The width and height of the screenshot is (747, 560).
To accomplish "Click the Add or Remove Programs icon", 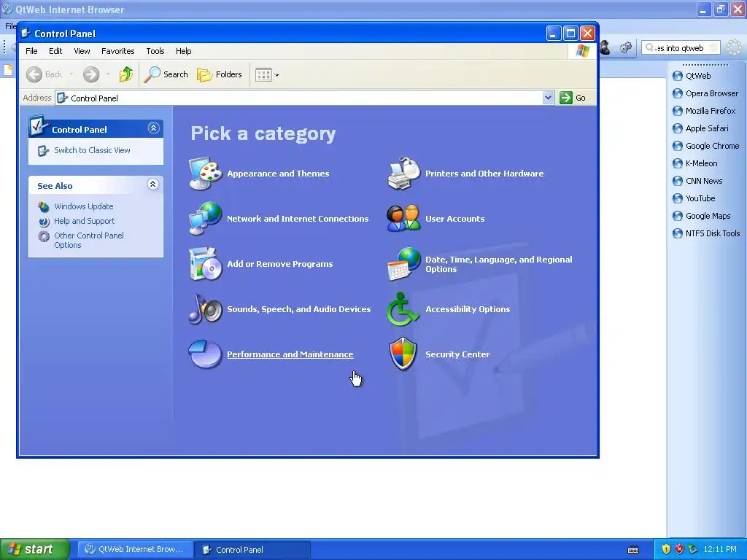I will click(205, 264).
